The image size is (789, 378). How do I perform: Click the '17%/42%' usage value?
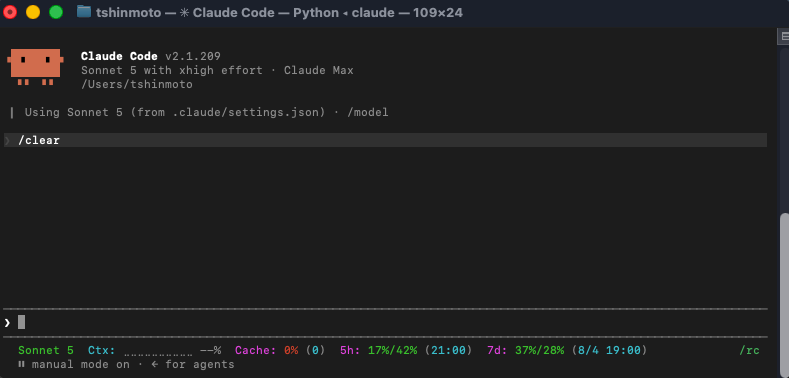pyautogui.click(x=392, y=350)
